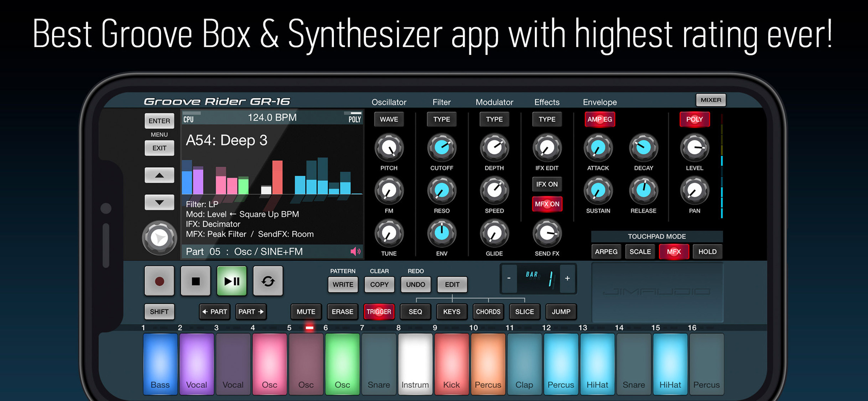Click the ATTACK knob
This screenshot has width=868, height=401.
tap(598, 148)
